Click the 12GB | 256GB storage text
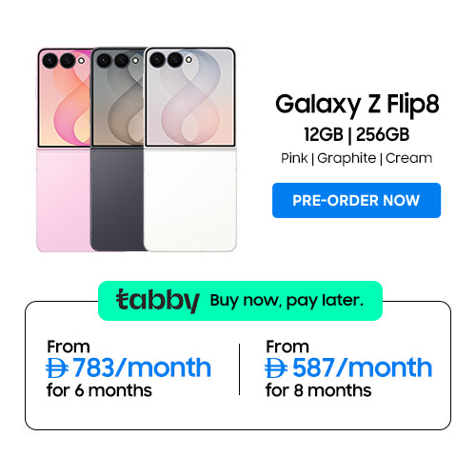Image resolution: width=476 pixels, height=476 pixels. click(356, 134)
